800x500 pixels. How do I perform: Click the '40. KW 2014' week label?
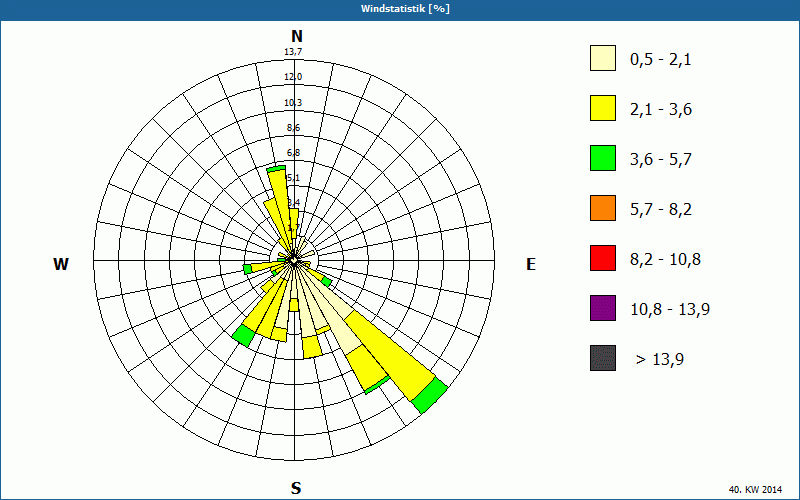coord(755,489)
